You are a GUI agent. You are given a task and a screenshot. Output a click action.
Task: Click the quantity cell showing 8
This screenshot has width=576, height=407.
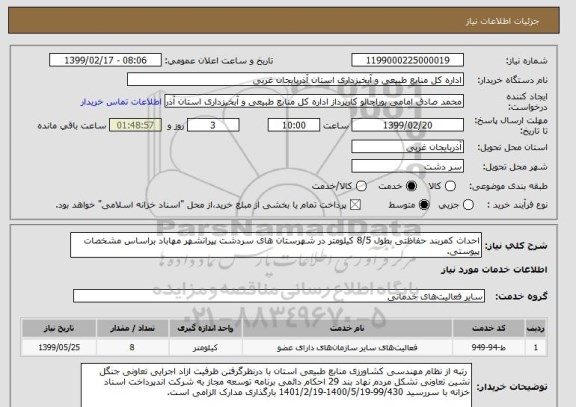coord(132,347)
